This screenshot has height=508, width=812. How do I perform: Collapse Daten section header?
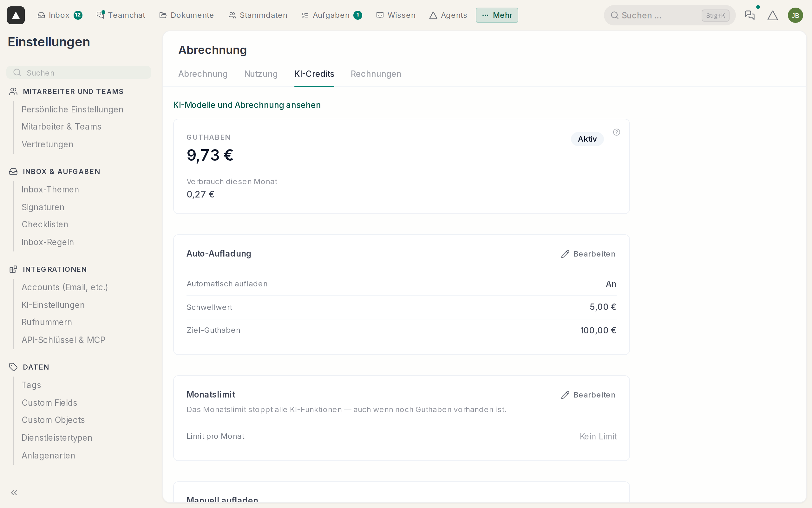coord(29,367)
